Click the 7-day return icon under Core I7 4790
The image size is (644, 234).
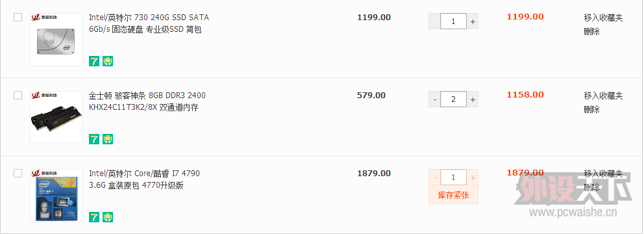coord(94,217)
